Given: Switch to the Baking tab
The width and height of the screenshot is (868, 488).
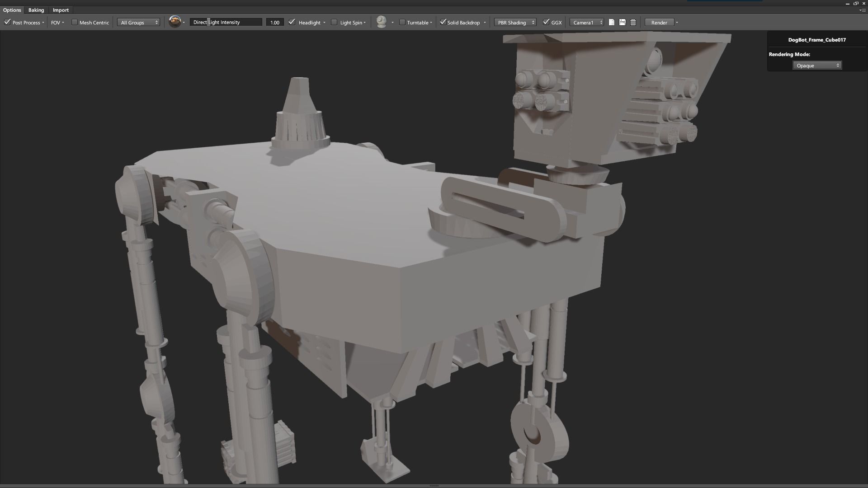Looking at the screenshot, I should [x=36, y=10].
